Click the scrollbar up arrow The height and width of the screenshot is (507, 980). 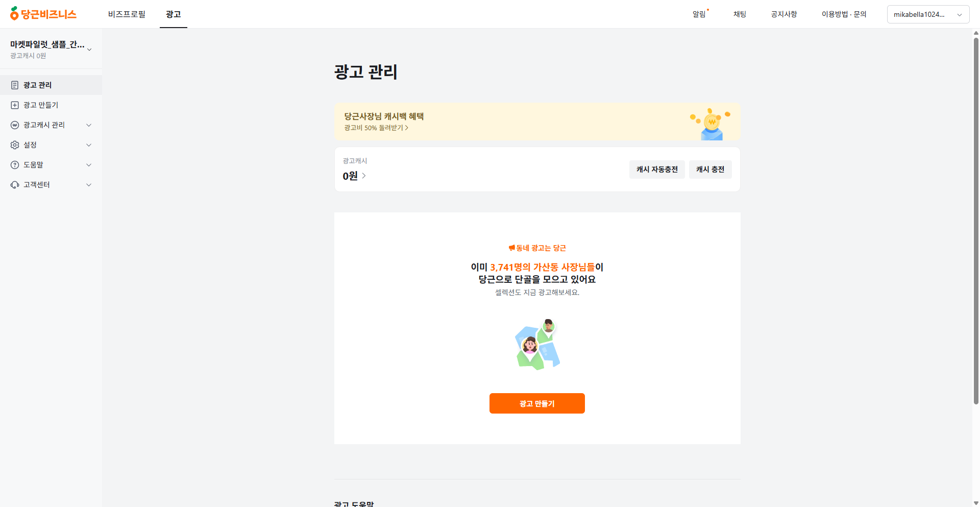(x=976, y=33)
